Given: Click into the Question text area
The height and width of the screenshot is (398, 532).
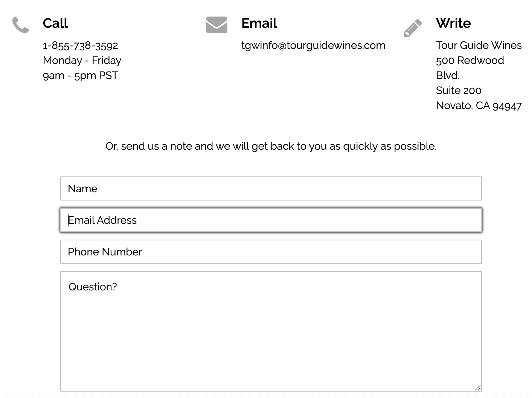Looking at the screenshot, I should pyautogui.click(x=271, y=331).
